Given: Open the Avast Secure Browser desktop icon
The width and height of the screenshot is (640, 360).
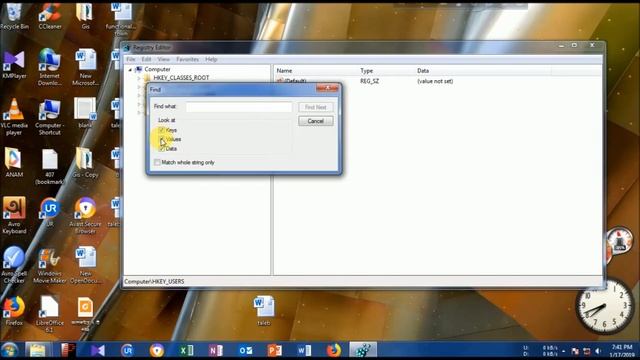Looking at the screenshot, I should [x=85, y=216].
